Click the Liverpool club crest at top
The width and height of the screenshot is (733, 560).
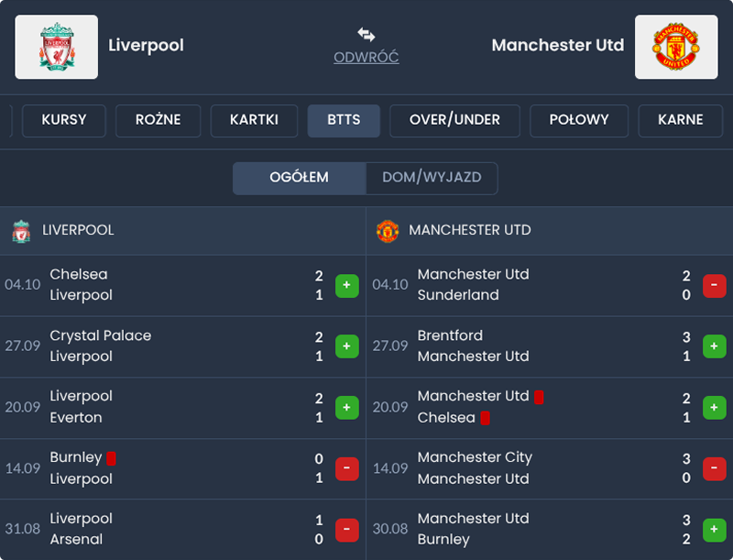pyautogui.click(x=57, y=47)
